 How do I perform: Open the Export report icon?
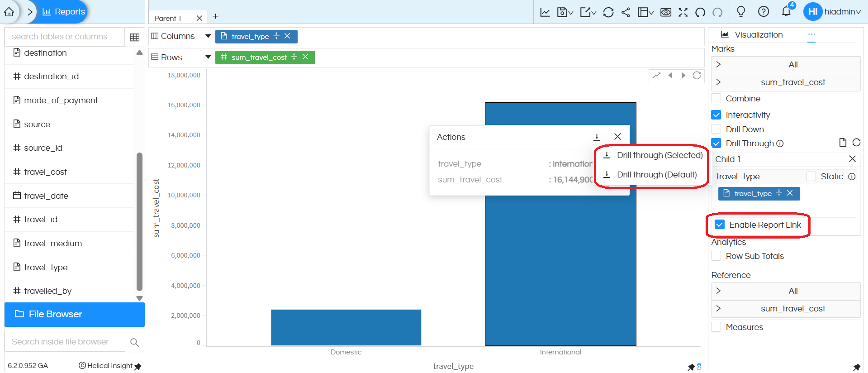click(588, 12)
